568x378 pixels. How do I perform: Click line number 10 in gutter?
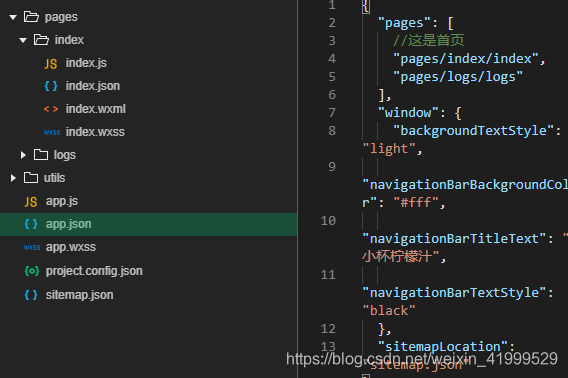pyautogui.click(x=328, y=221)
